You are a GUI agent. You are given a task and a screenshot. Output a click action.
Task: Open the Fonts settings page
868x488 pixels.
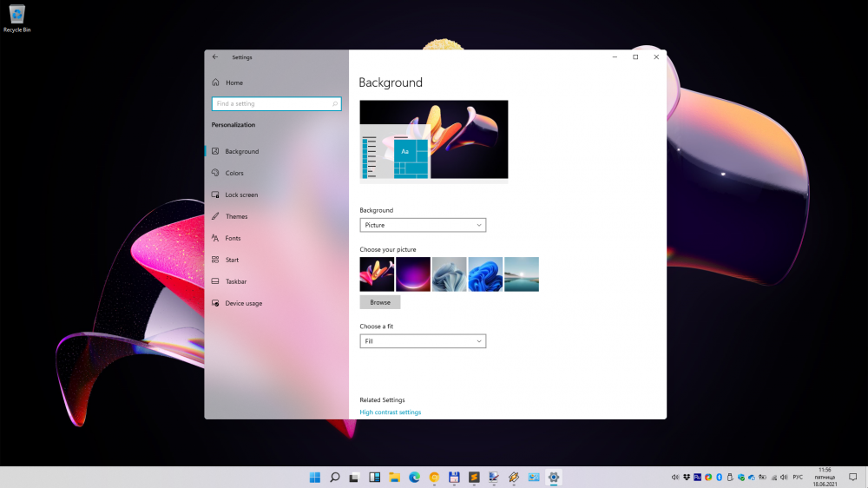click(233, 238)
